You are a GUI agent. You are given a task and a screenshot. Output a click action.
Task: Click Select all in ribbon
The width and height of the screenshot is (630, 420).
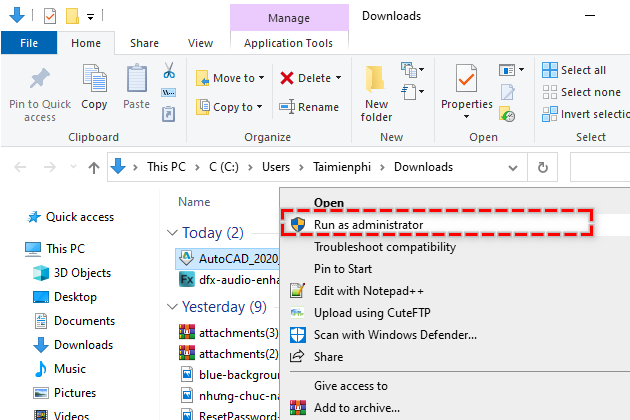click(574, 70)
